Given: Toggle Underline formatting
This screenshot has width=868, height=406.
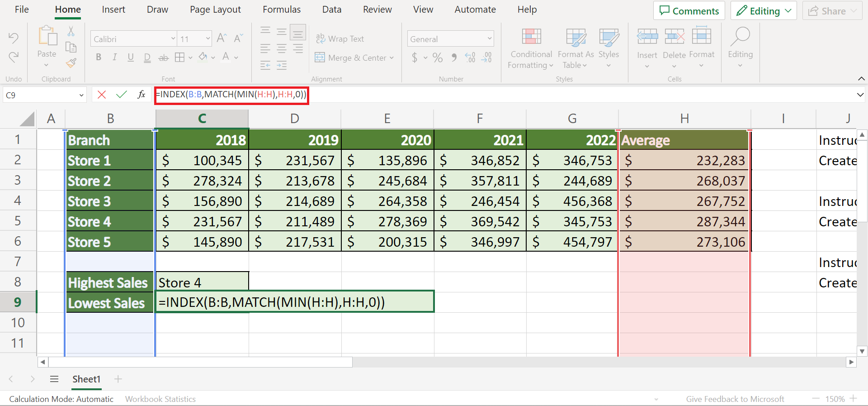Looking at the screenshot, I should point(131,57).
